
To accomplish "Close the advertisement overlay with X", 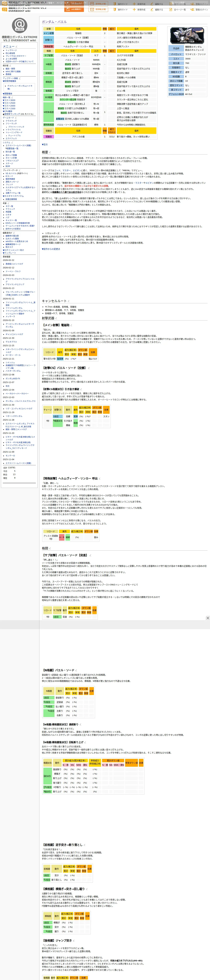I will point(208,618).
